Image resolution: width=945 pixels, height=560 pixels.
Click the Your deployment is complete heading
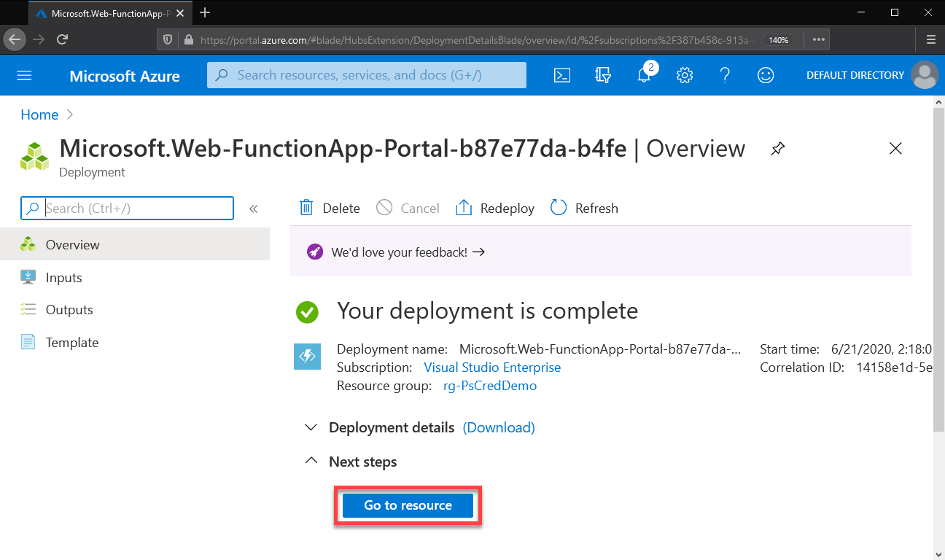point(487,311)
